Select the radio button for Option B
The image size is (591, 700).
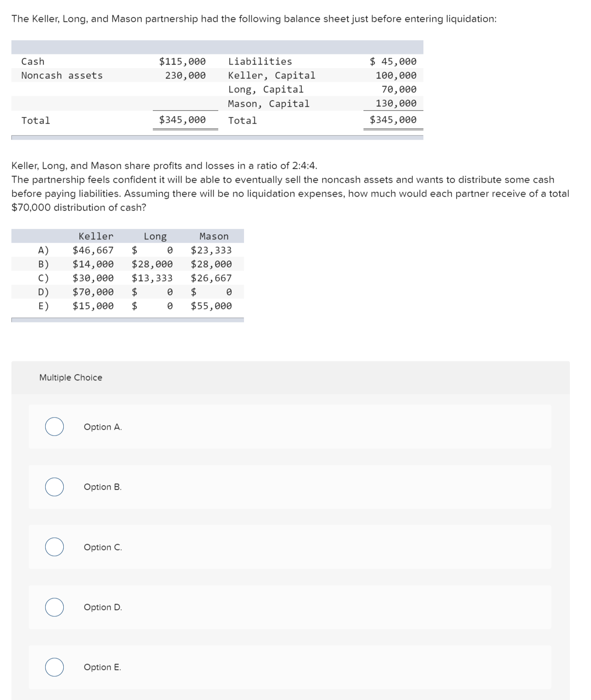pyautogui.click(x=54, y=487)
